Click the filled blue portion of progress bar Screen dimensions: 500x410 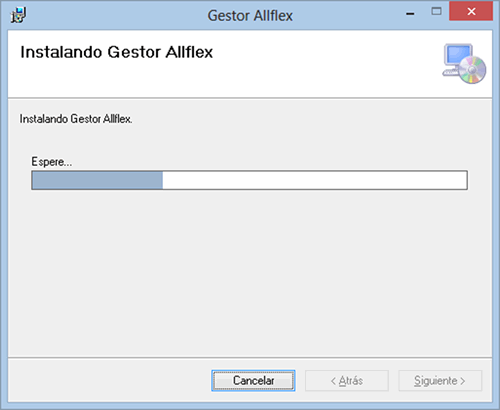click(x=97, y=180)
